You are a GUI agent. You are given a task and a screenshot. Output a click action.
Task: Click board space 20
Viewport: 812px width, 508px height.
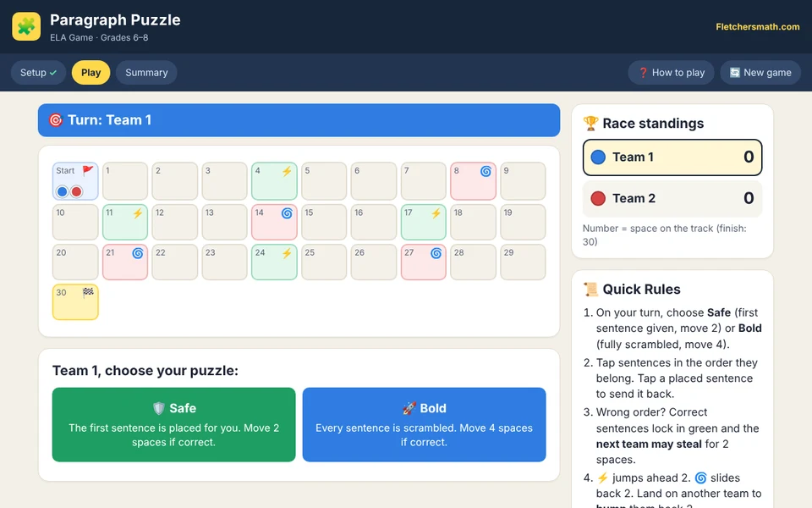click(75, 262)
